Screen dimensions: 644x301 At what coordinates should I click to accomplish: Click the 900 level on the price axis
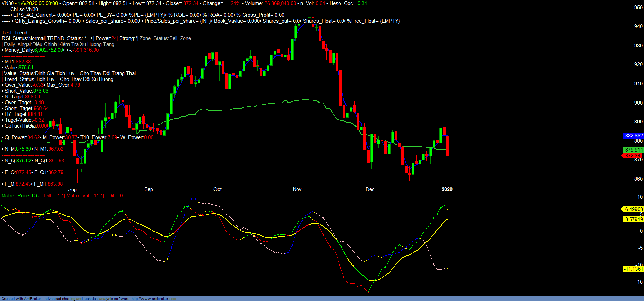(638, 103)
